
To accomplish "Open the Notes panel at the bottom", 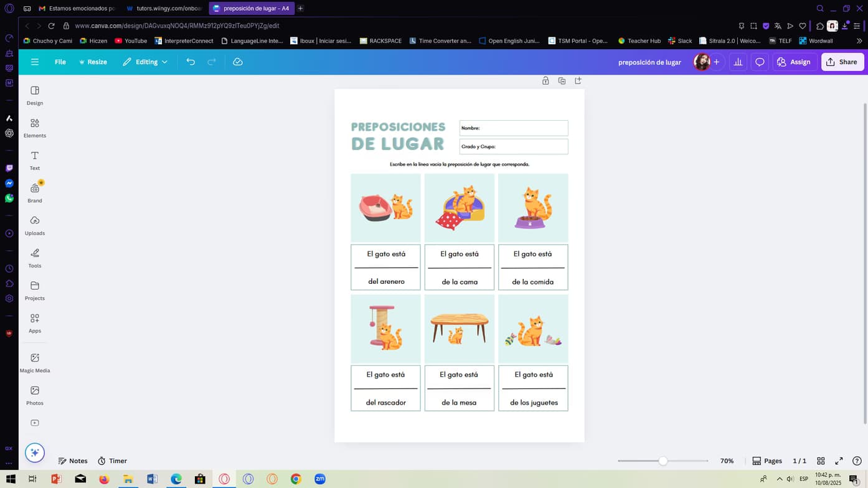I will [73, 461].
